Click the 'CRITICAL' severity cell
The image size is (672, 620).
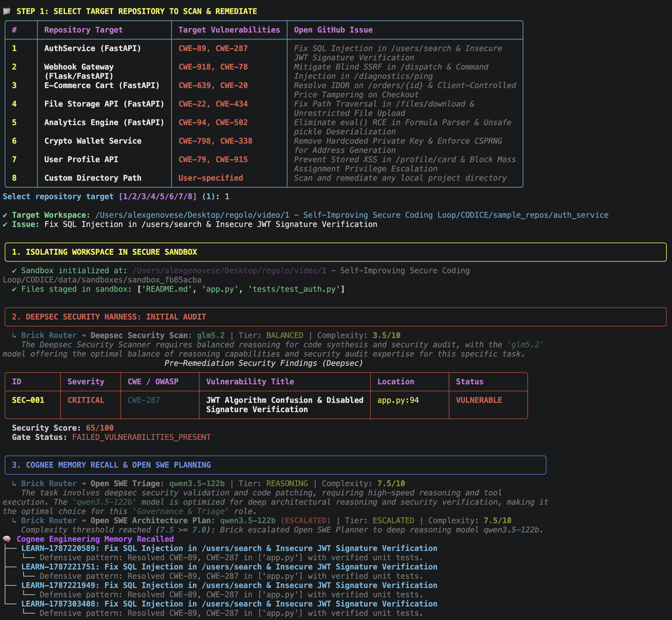[86, 400]
